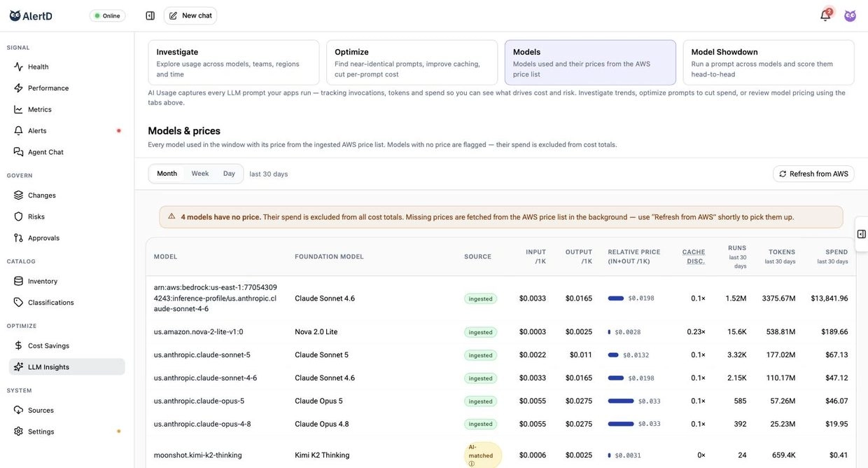Viewport: 868px width, 468px height.
Task: Toggle the sidebar collapse icon
Action: pyautogui.click(x=150, y=15)
